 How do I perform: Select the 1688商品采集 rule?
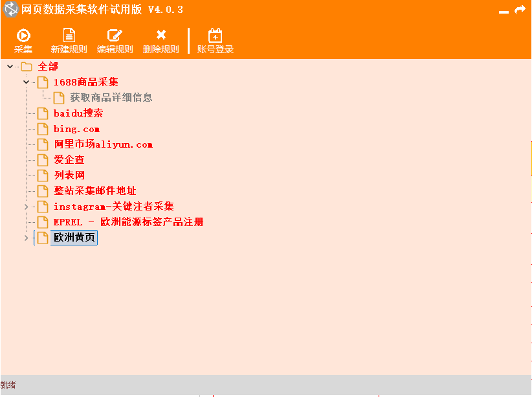pos(86,82)
